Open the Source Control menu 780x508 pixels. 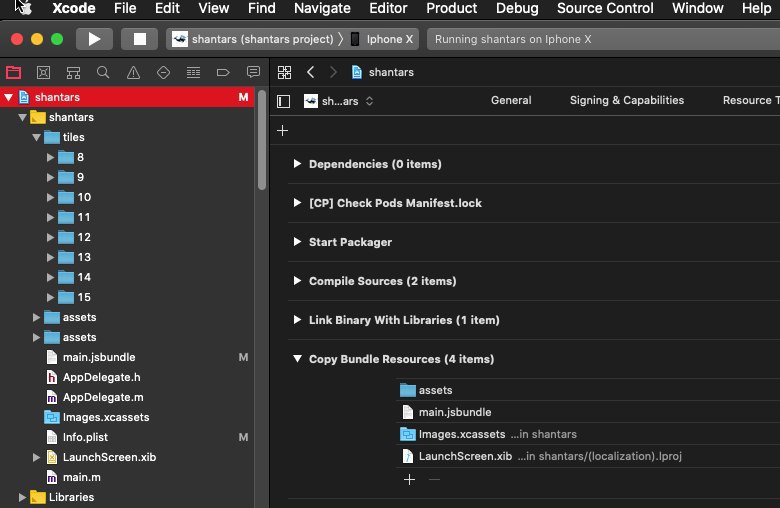pyautogui.click(x=605, y=8)
